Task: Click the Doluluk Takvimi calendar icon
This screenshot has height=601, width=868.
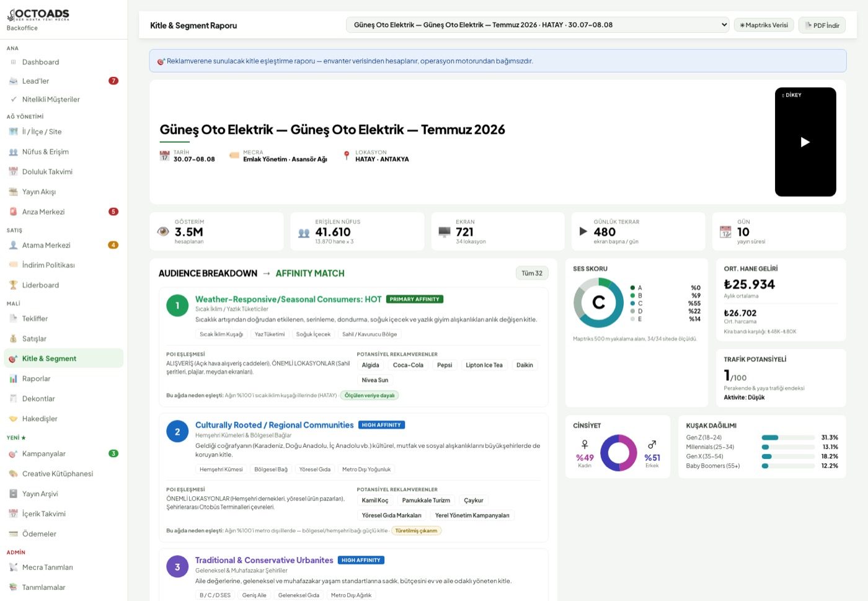Action: click(13, 172)
